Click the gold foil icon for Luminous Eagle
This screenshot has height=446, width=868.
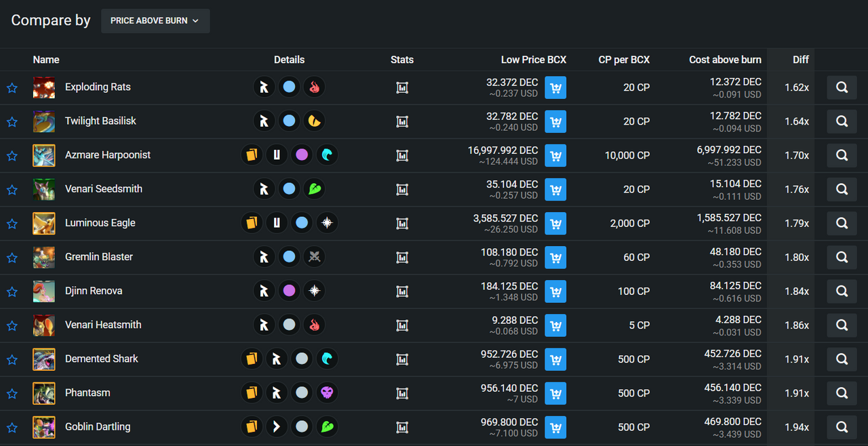(252, 223)
